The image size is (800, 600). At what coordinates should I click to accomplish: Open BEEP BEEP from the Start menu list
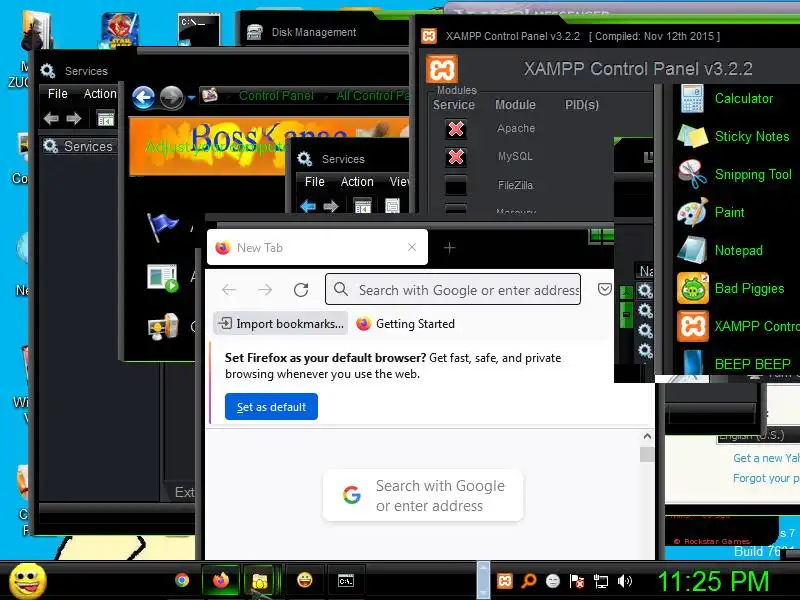[x=735, y=364]
